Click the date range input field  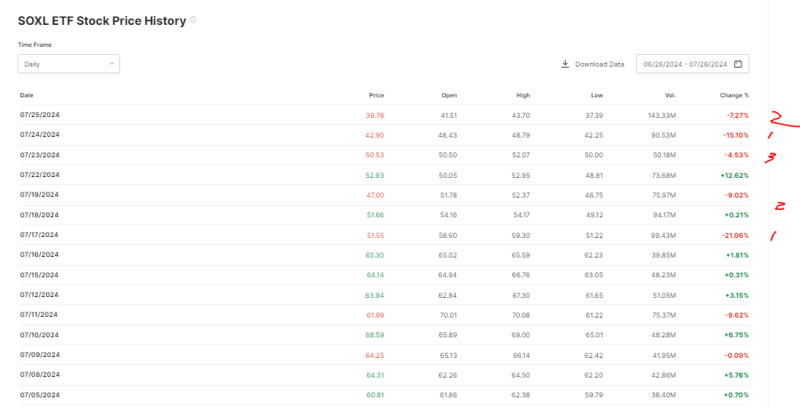(x=686, y=64)
